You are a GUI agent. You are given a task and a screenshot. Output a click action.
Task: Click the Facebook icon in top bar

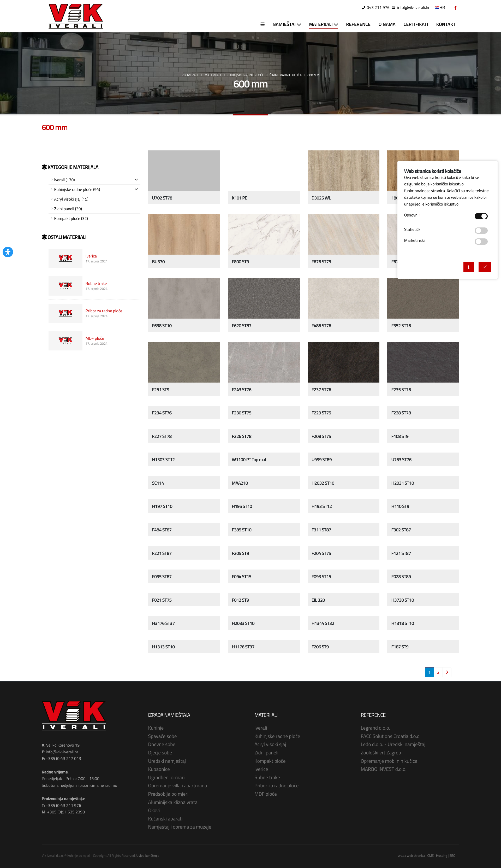point(455,8)
